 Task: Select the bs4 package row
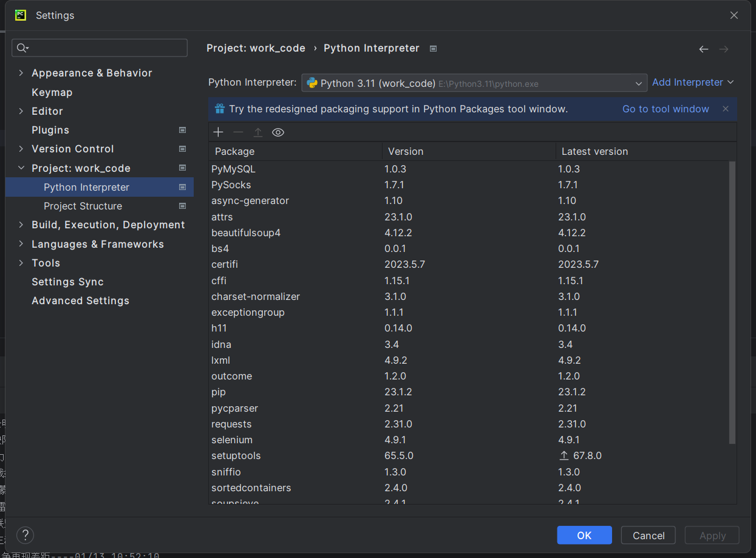pos(469,248)
